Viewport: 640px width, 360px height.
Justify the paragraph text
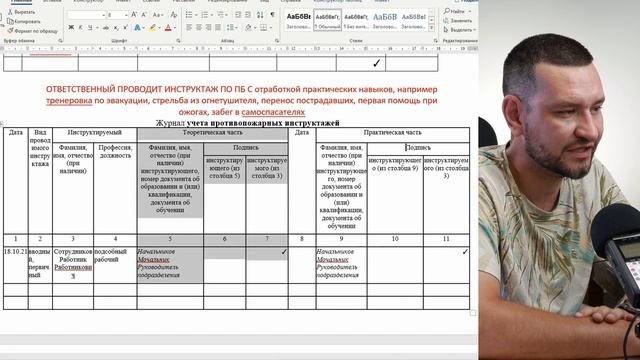point(218,28)
